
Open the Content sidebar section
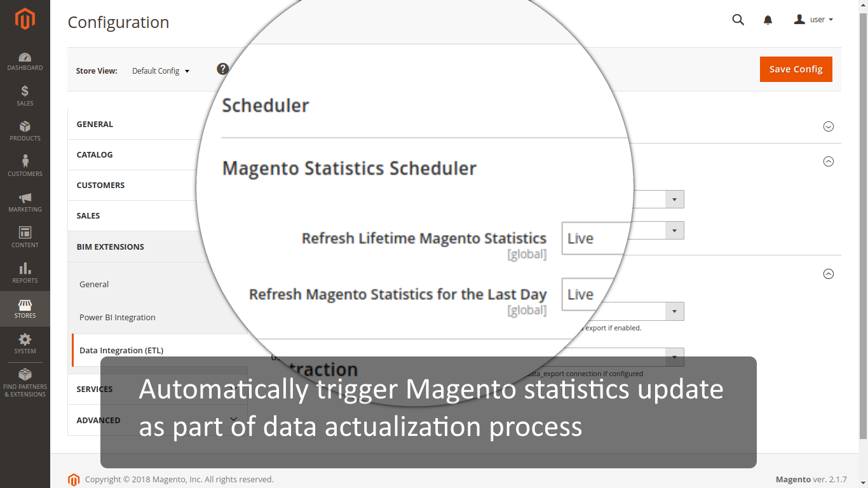point(25,236)
